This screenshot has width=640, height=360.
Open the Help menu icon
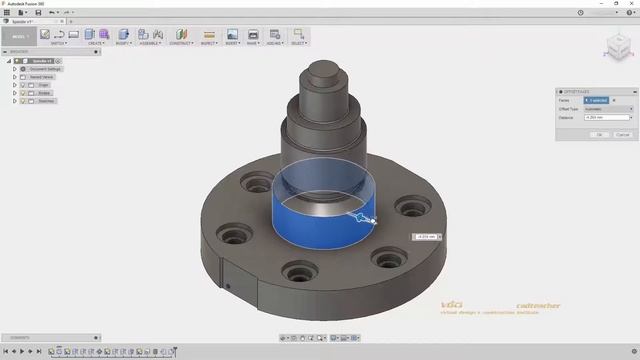point(629,13)
